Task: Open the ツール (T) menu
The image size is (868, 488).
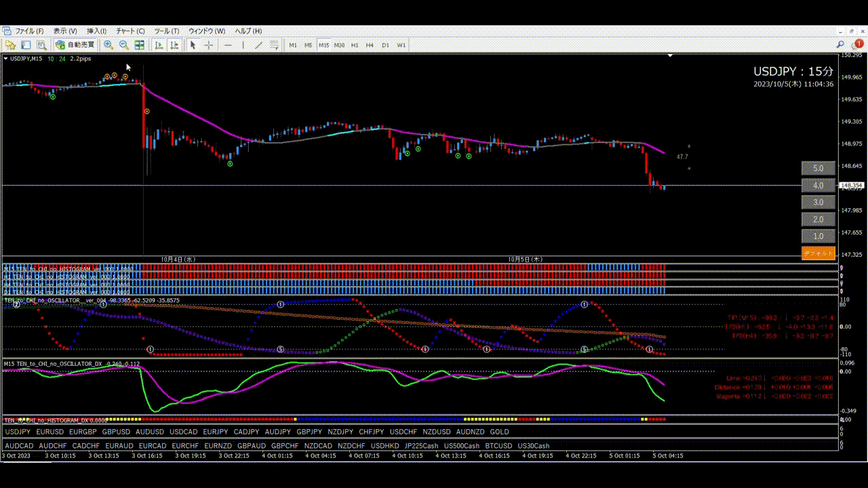Action: 166,31
